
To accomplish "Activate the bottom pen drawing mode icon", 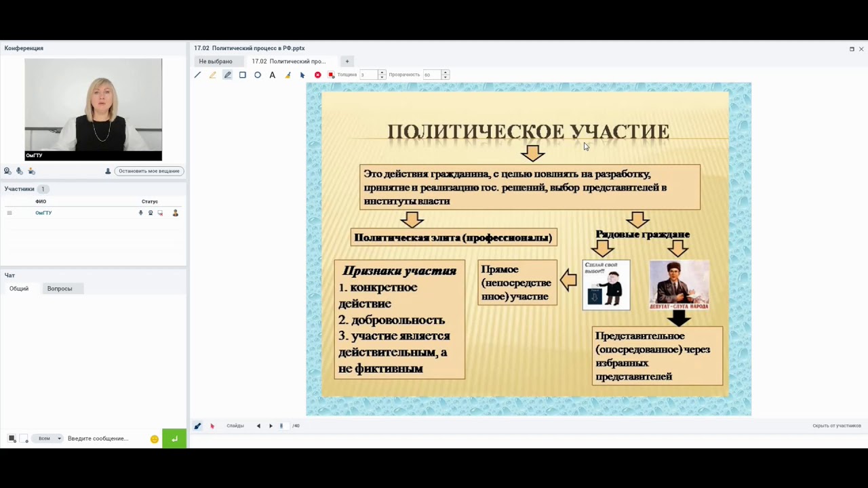I will point(197,426).
